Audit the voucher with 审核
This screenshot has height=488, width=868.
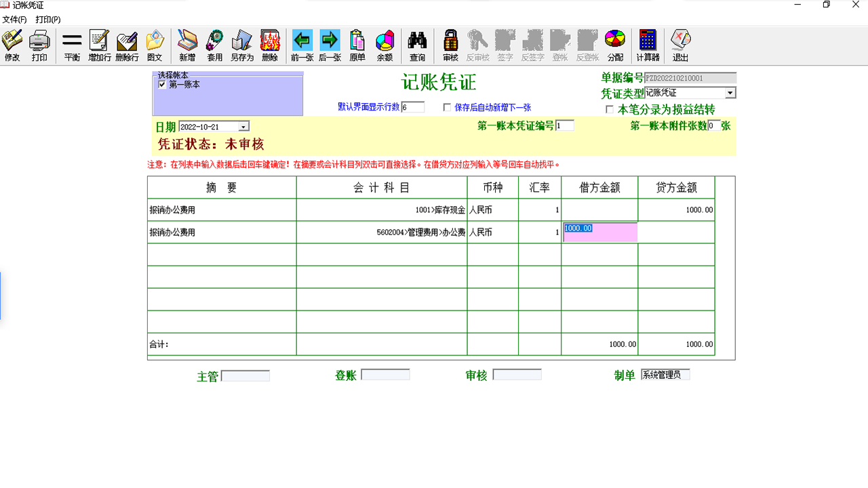450,45
